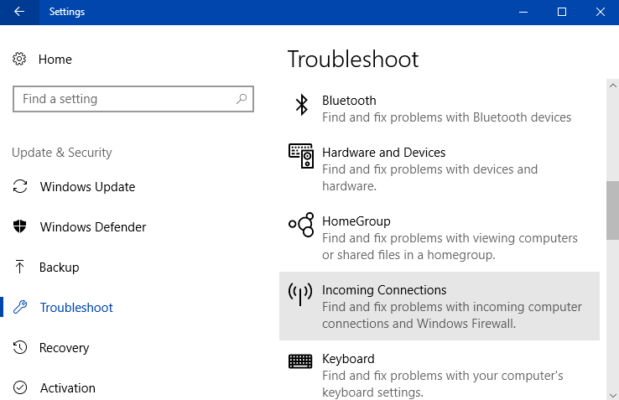Screen dimensions: 619x400
Task: Select the Bluetooth troubleshooter title
Action: (x=349, y=101)
